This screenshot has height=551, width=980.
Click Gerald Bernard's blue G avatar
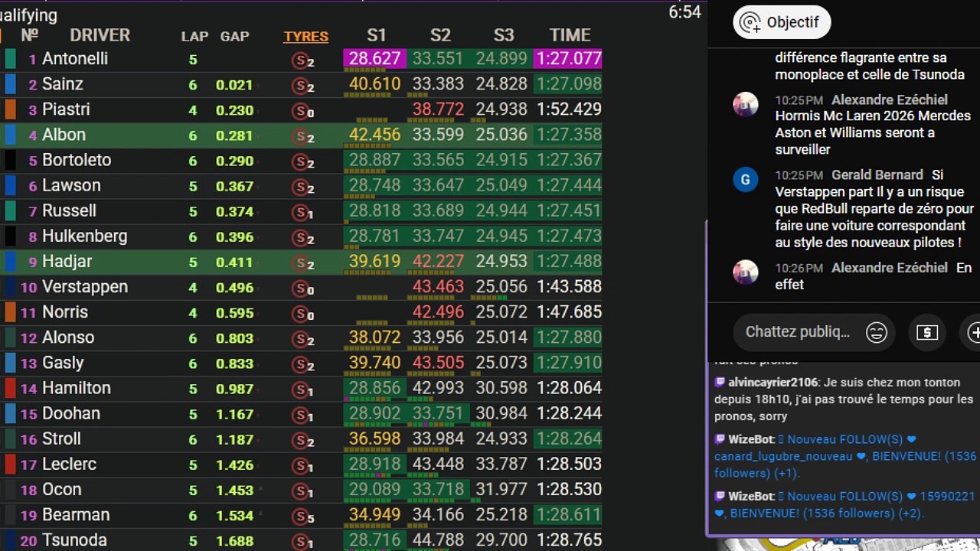pyautogui.click(x=746, y=180)
